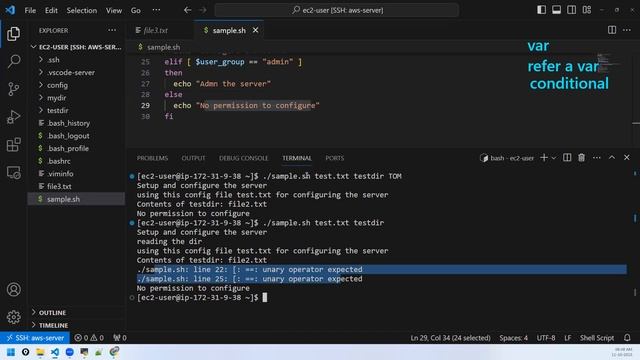Close the sample.sh tab
Screen dimensions: 640x360
point(256,30)
